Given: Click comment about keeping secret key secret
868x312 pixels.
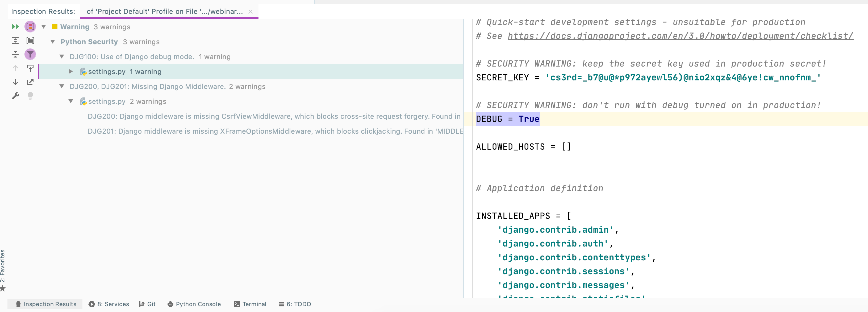Looking at the screenshot, I should point(651,63).
